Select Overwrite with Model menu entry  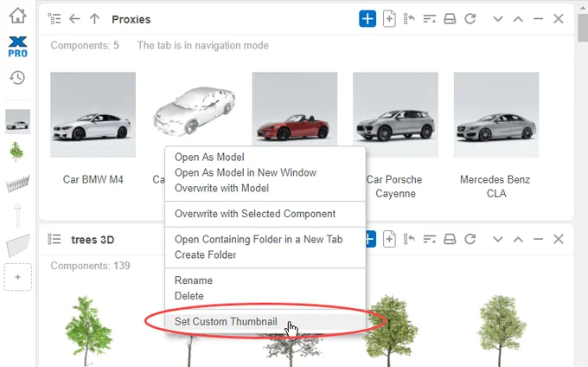pos(265,188)
